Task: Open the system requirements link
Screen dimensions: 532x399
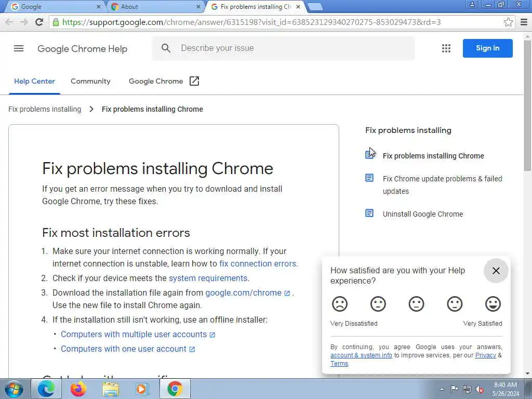Action: [208, 278]
